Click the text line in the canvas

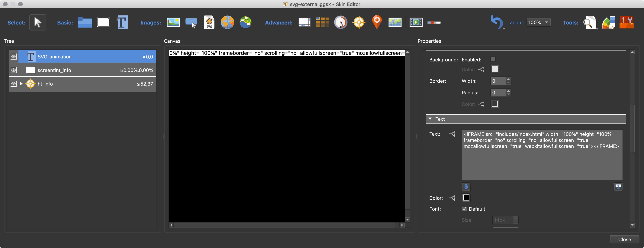(287, 53)
